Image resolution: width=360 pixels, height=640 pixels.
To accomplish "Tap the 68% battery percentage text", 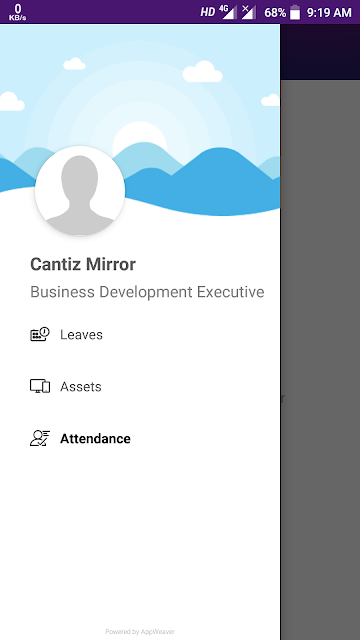I will click(x=275, y=13).
